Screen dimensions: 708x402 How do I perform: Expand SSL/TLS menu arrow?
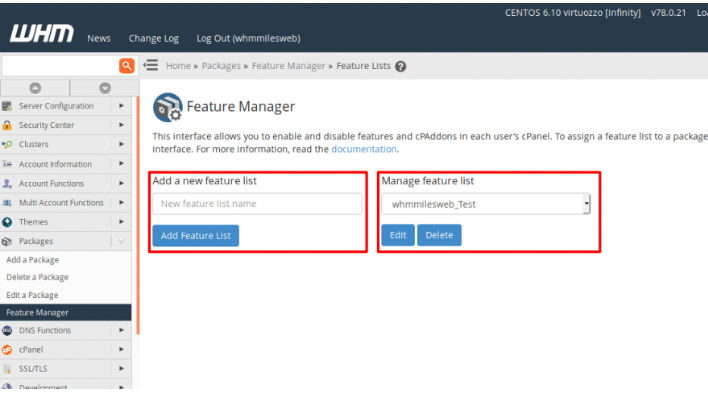coord(121,369)
